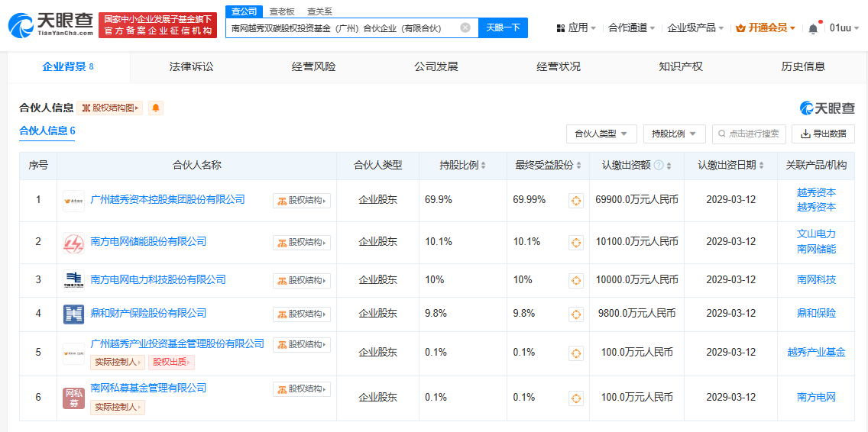This screenshot has height=432, width=868.
Task: Switch to the 法律诉讼 tab
Action: pyautogui.click(x=191, y=66)
